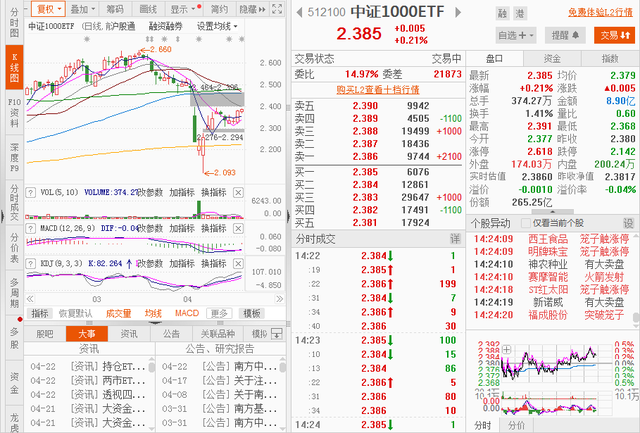
Task: Click the 模板 template button
Action: point(252,313)
